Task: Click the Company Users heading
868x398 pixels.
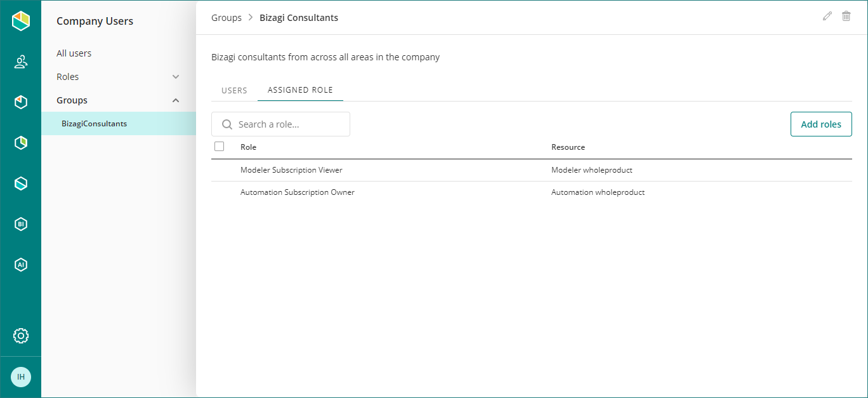Action: [95, 21]
